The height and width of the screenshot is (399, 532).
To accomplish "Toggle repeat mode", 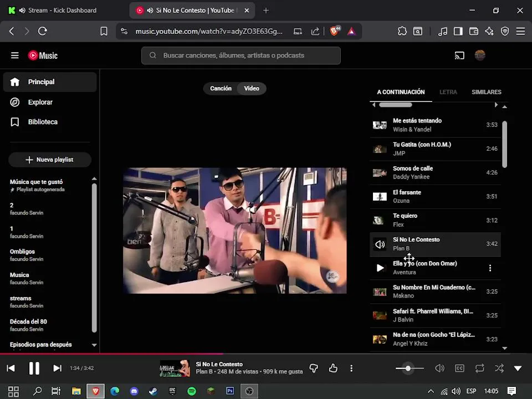I will pyautogui.click(x=479, y=368).
